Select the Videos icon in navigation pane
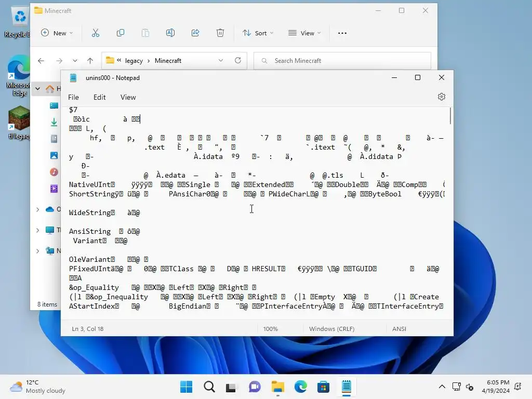532x399 pixels. point(54,189)
